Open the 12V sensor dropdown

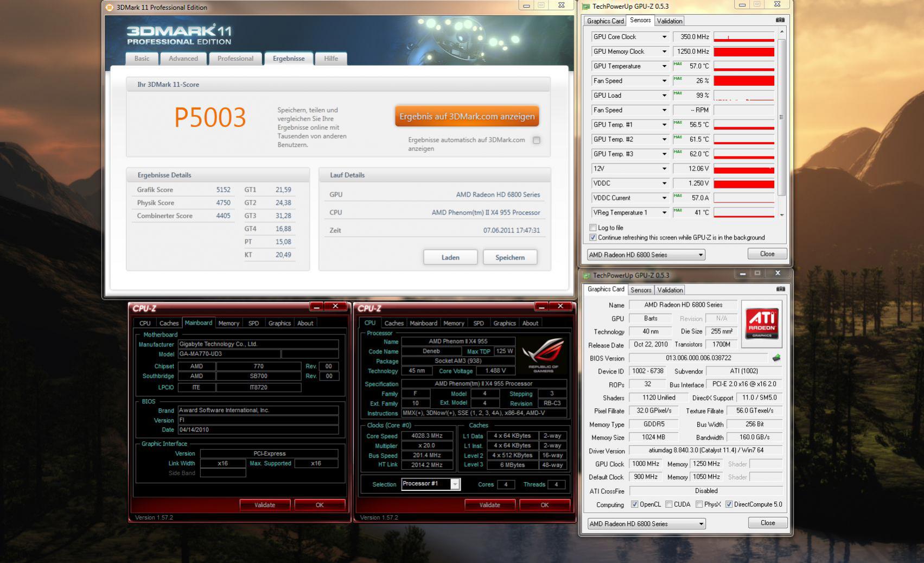664,169
